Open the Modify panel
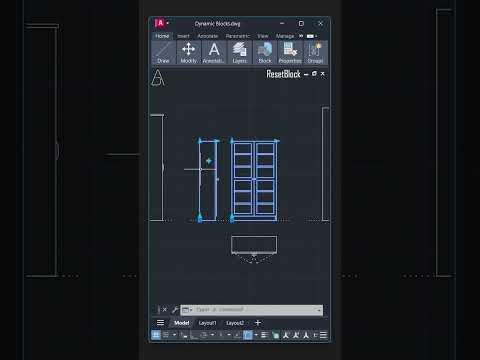This screenshot has height=360, width=480. 189,52
